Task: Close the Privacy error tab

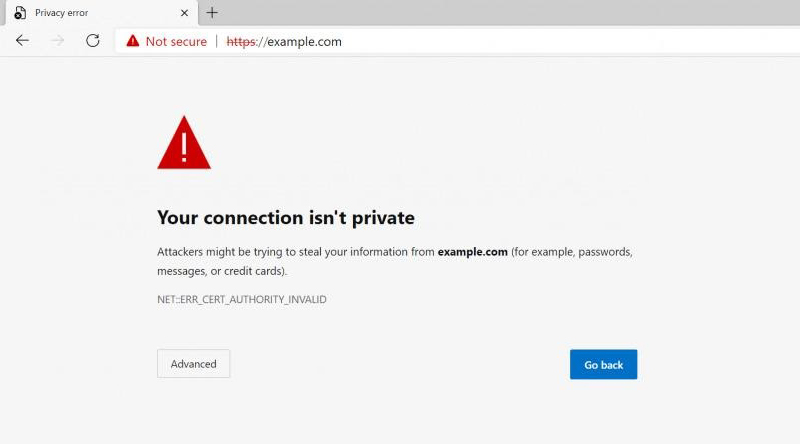Action: (184, 13)
